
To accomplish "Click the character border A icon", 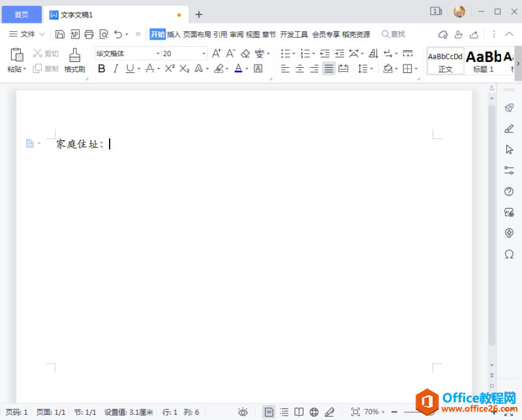I will (x=258, y=68).
